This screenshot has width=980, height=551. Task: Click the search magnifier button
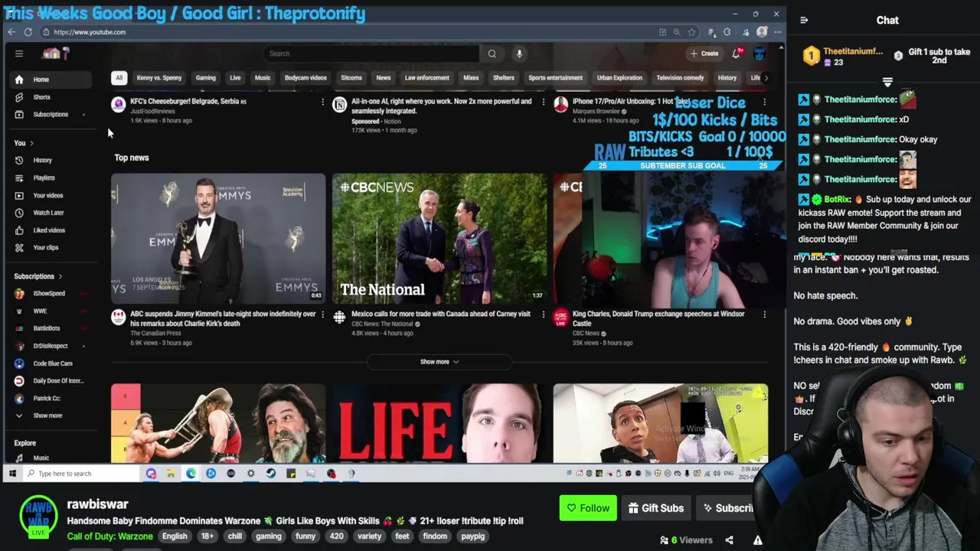[492, 54]
